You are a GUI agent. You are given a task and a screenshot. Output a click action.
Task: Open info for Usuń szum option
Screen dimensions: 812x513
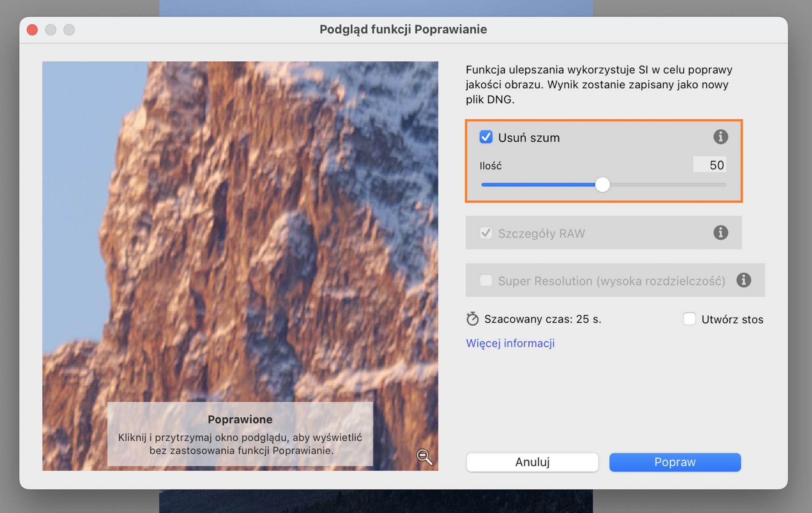(720, 137)
